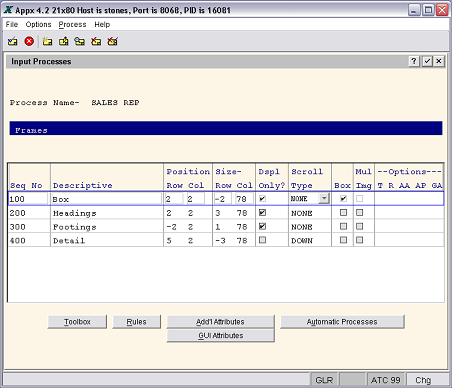Screen dimensions: 452x388
Task: Click the delete-with-checkmark toolbar icon, last in the row
Action: click(112, 41)
